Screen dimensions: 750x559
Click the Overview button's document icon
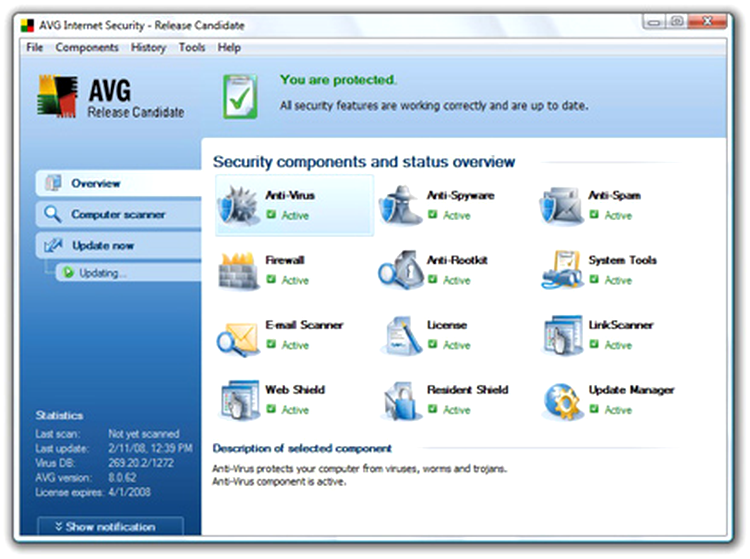pyautogui.click(x=53, y=183)
